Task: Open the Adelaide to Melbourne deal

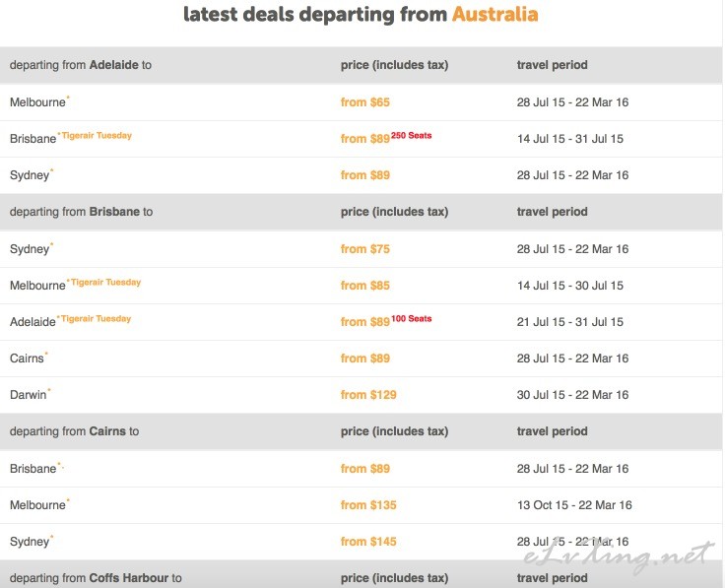Action: pos(37,102)
